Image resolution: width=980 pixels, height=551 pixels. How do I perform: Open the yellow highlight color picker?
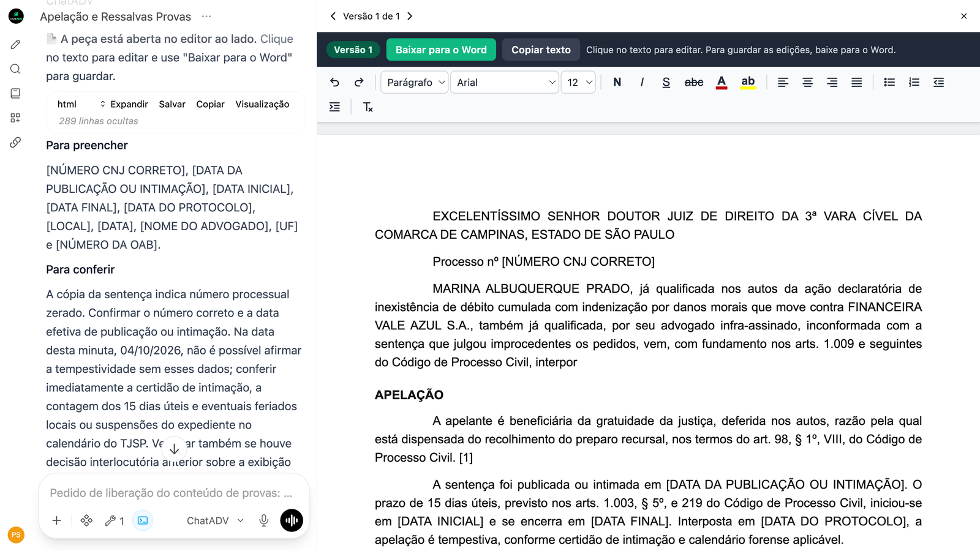(x=748, y=82)
